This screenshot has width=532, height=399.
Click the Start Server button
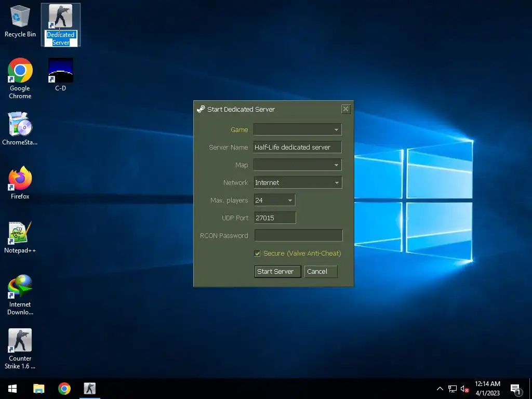[x=277, y=271]
